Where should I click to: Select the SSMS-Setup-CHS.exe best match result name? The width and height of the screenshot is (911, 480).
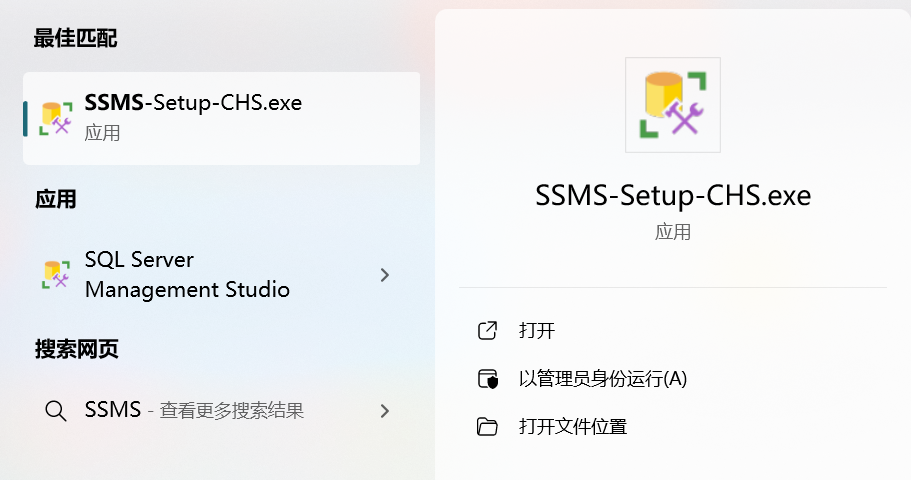click(x=193, y=103)
